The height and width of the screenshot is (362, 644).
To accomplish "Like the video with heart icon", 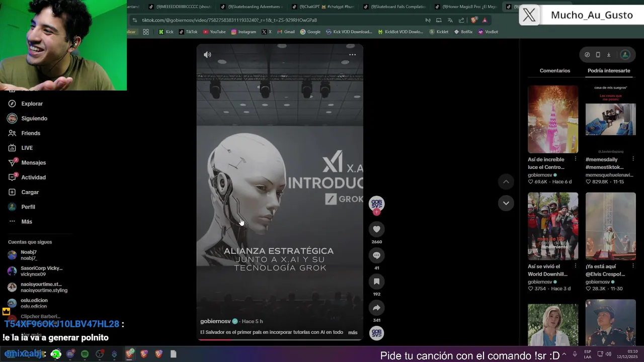I will click(376, 229).
